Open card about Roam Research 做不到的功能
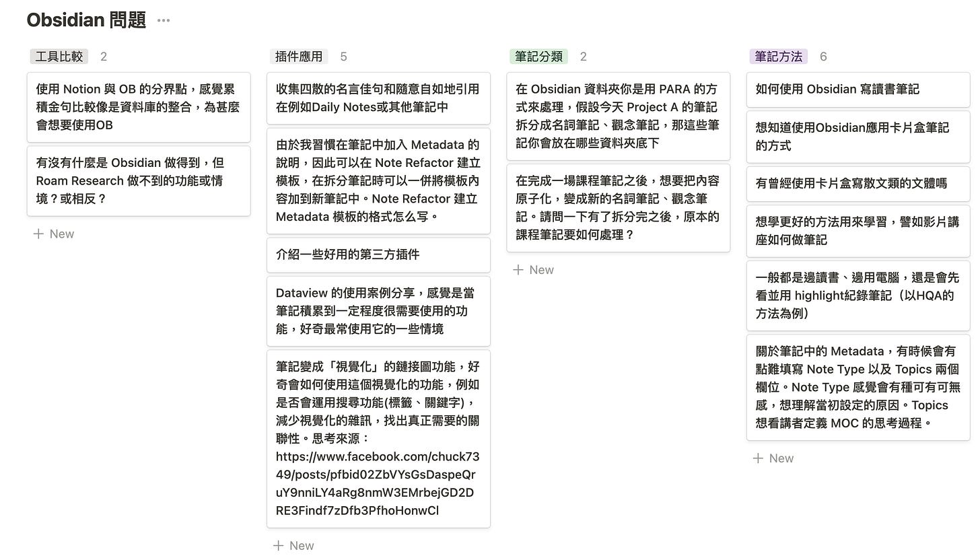 [139, 181]
